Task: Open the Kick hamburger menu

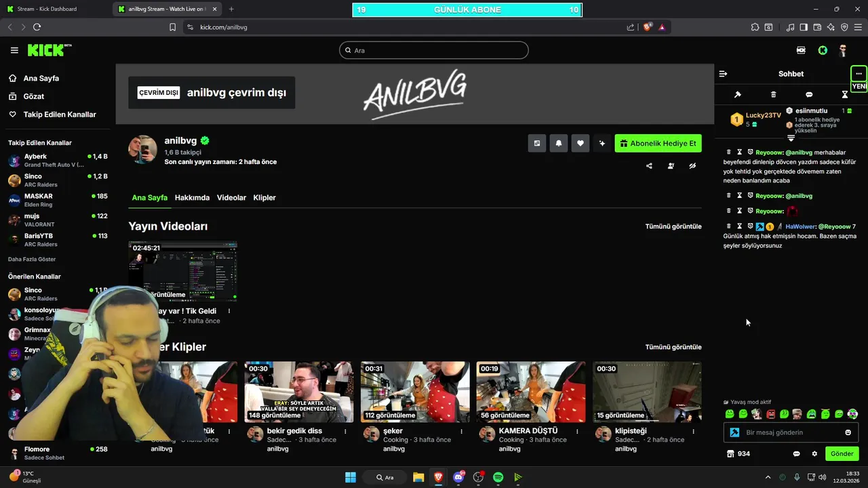Action: coord(14,50)
